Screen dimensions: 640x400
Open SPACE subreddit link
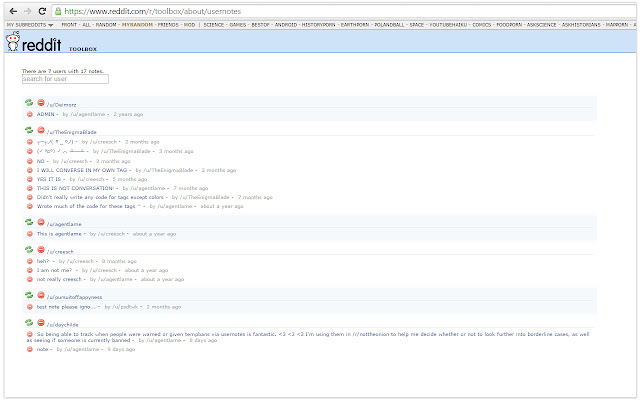417,25
